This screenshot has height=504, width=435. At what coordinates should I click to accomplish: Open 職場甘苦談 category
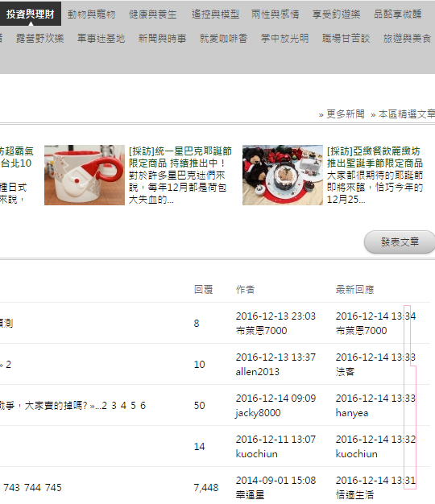point(346,39)
